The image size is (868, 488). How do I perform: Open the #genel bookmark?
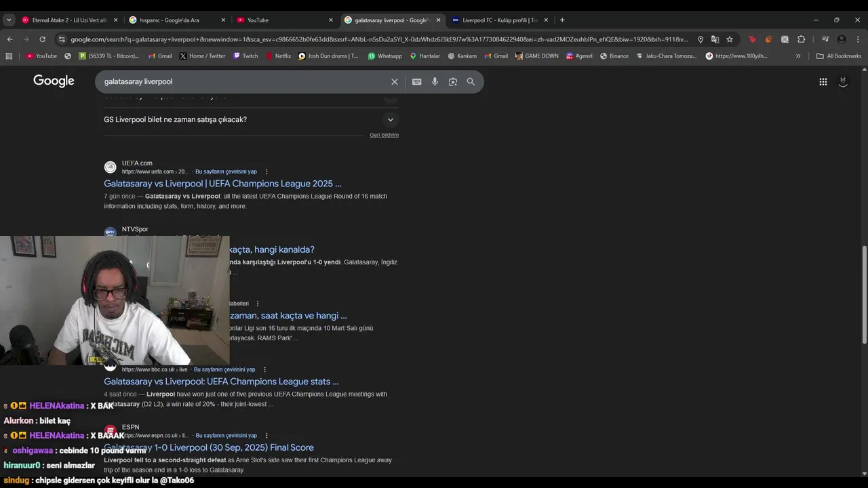point(579,56)
